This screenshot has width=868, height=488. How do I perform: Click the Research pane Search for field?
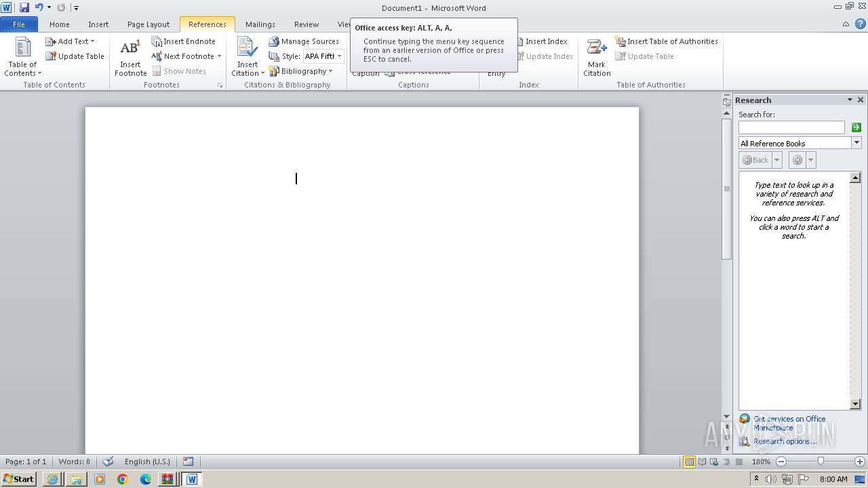tap(791, 127)
